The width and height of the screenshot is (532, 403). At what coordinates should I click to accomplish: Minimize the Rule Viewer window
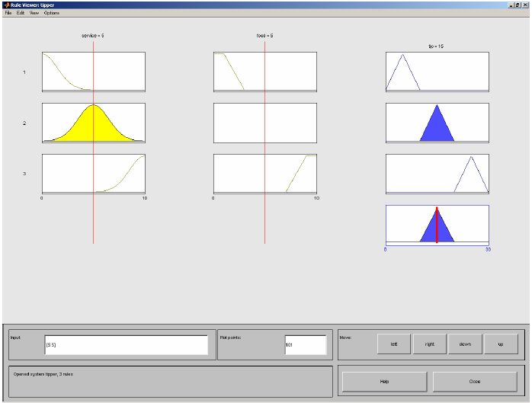[x=511, y=5]
